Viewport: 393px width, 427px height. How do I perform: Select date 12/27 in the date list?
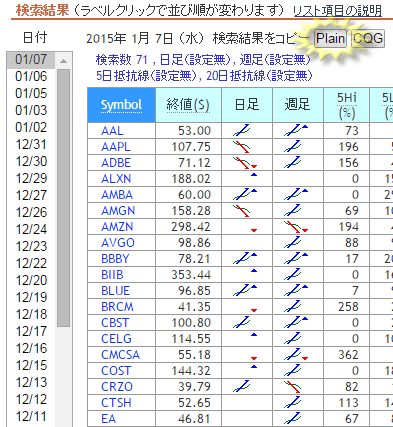[31, 195]
